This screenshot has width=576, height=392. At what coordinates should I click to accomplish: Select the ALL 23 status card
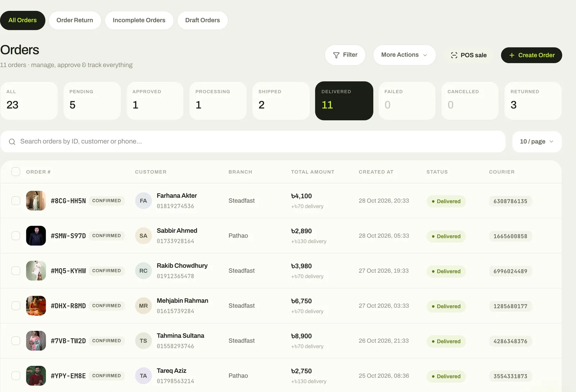(29, 101)
